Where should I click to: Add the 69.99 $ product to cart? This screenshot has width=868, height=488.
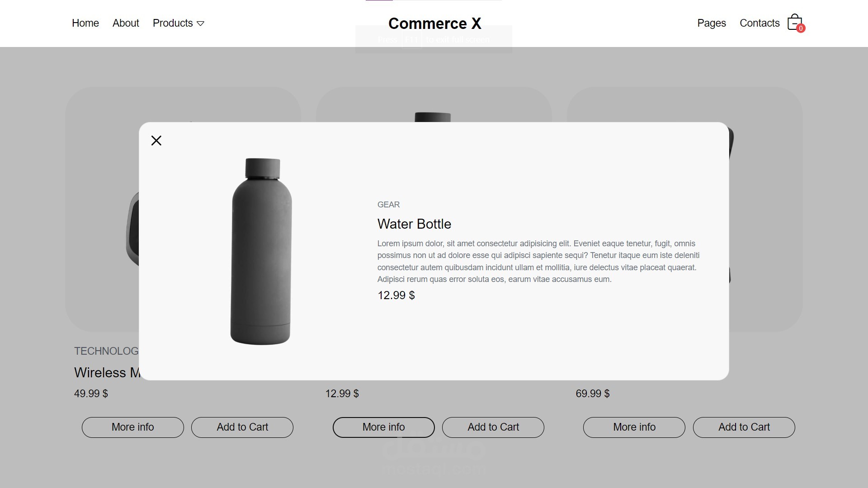(x=744, y=427)
